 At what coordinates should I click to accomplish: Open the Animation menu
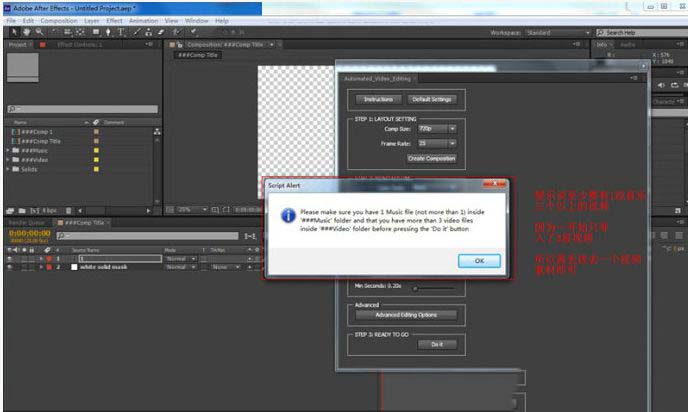pyautogui.click(x=143, y=21)
